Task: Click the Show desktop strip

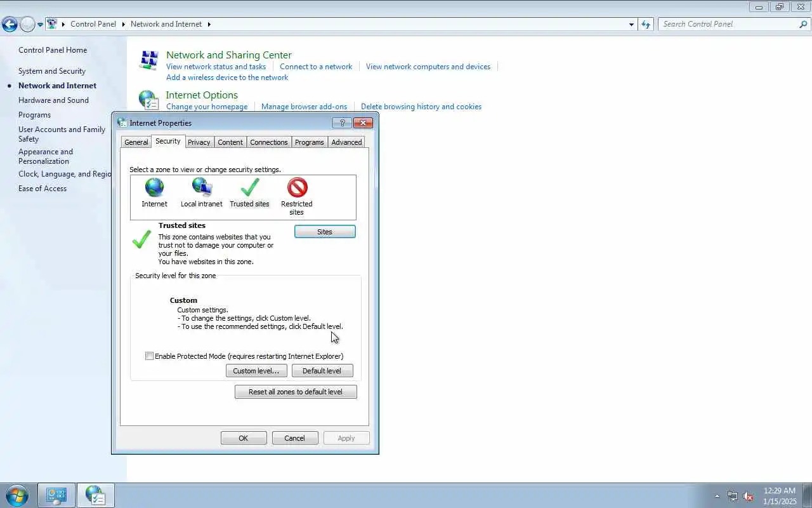Action: coord(808,495)
